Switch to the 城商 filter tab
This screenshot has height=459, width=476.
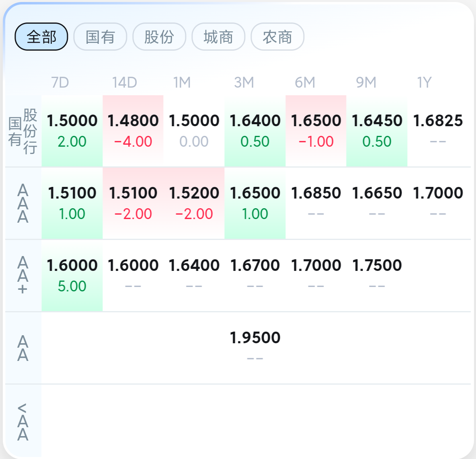tap(218, 37)
